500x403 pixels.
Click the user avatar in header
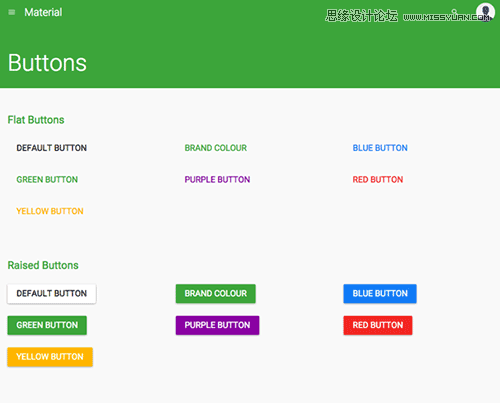pyautogui.click(x=485, y=12)
